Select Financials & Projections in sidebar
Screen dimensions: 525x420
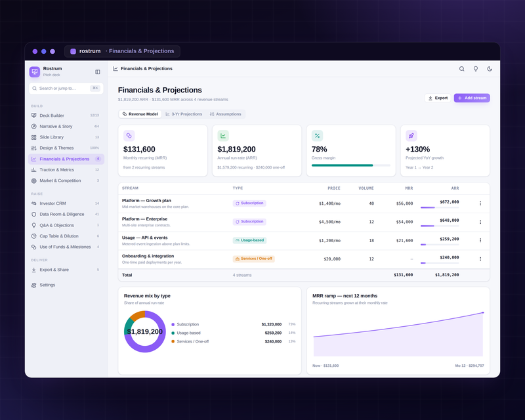pyautogui.click(x=66, y=159)
